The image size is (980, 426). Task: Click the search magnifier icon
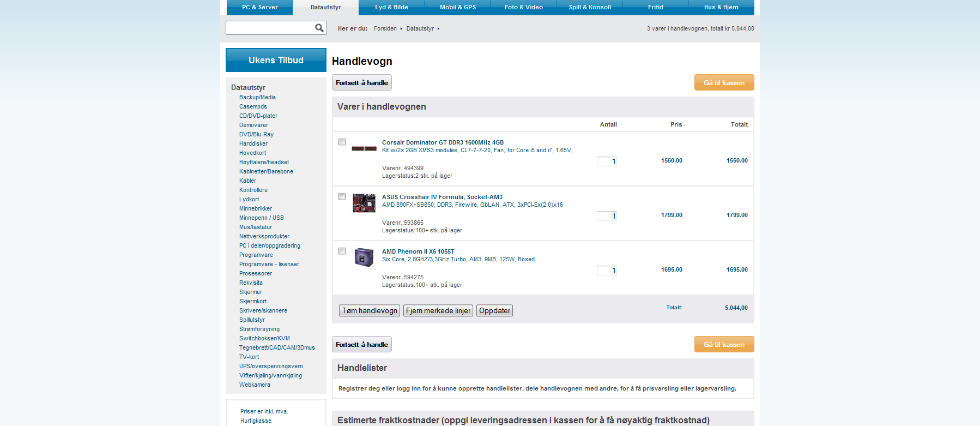pyautogui.click(x=319, y=28)
